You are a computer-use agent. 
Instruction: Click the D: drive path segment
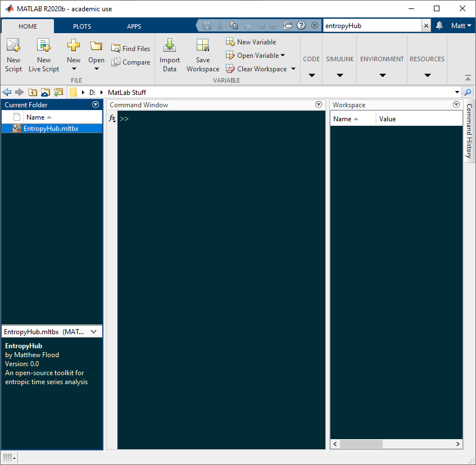coord(92,93)
